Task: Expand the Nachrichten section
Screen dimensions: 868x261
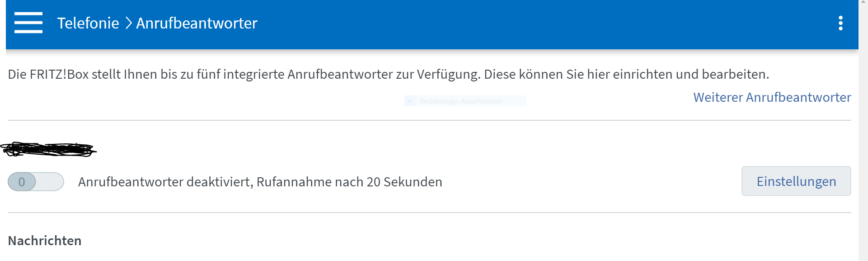Action: pyautogui.click(x=44, y=241)
